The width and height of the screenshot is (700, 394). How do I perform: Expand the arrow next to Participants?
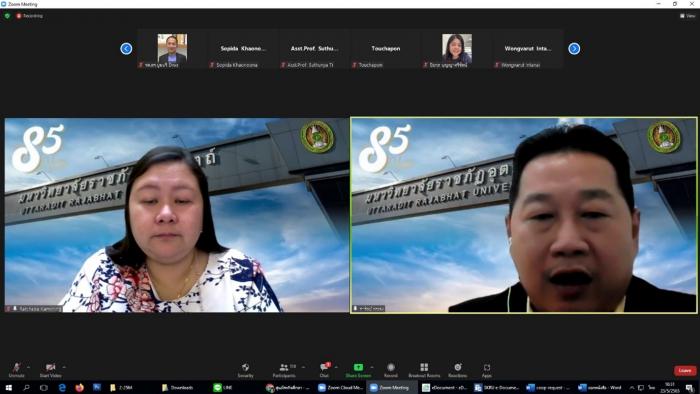click(304, 367)
